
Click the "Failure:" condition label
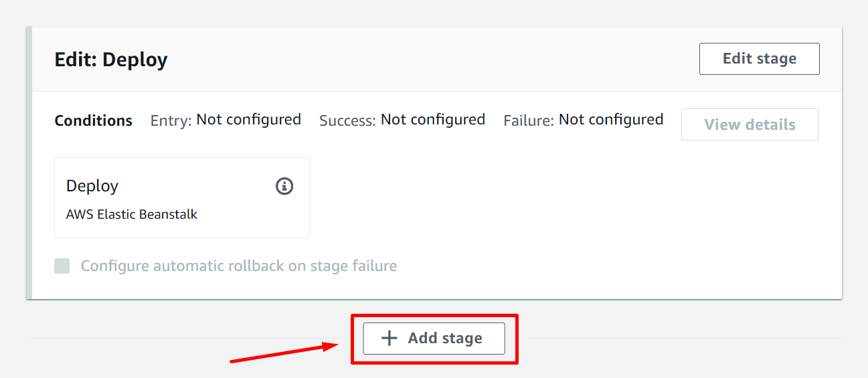[x=528, y=120]
